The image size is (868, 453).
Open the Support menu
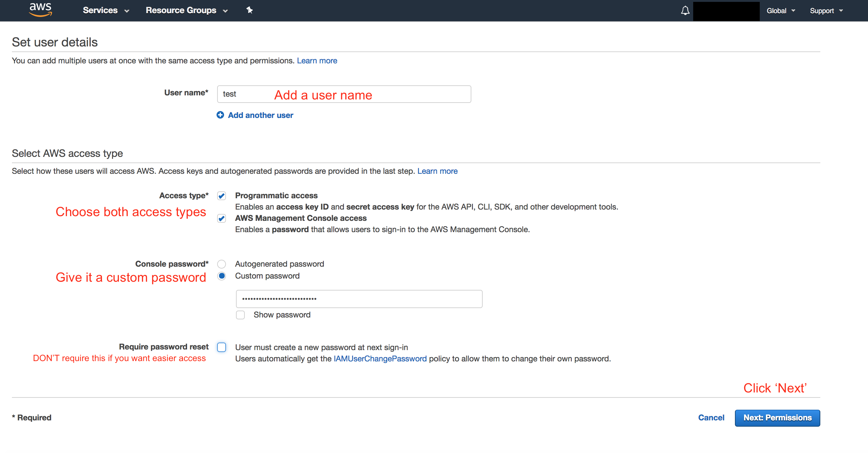tap(826, 11)
